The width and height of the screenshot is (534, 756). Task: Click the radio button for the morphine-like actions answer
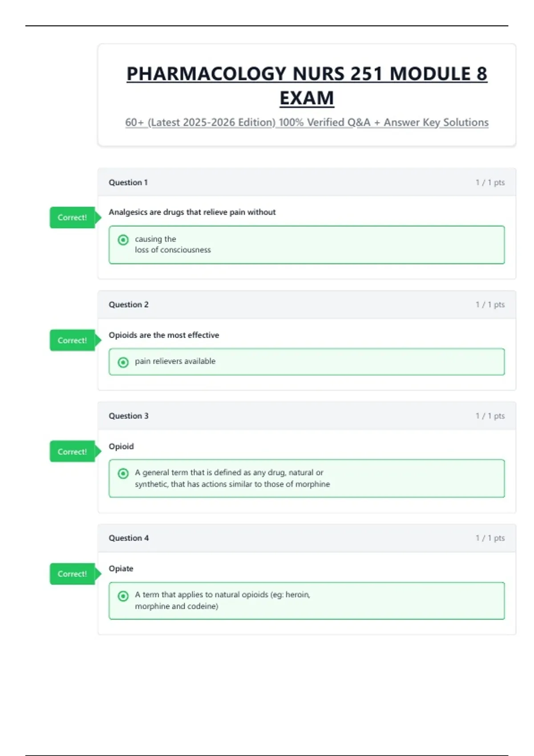(123, 474)
